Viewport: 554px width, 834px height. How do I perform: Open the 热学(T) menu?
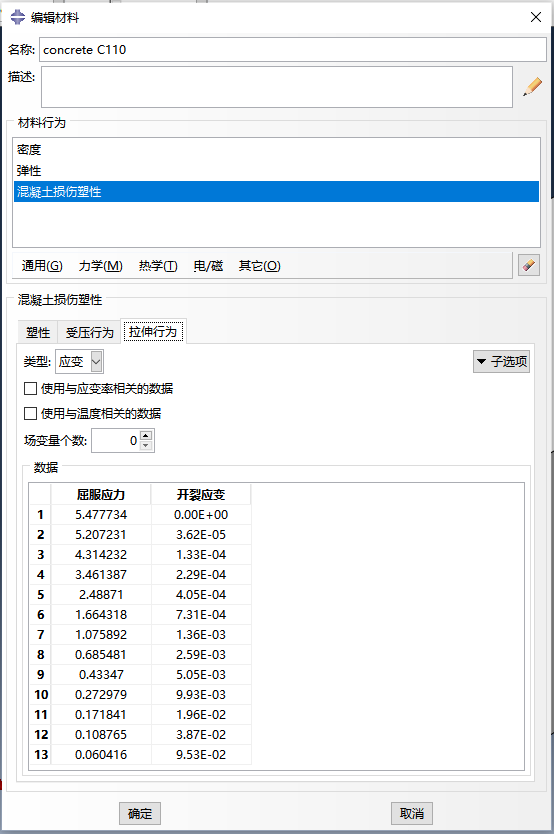(x=158, y=265)
